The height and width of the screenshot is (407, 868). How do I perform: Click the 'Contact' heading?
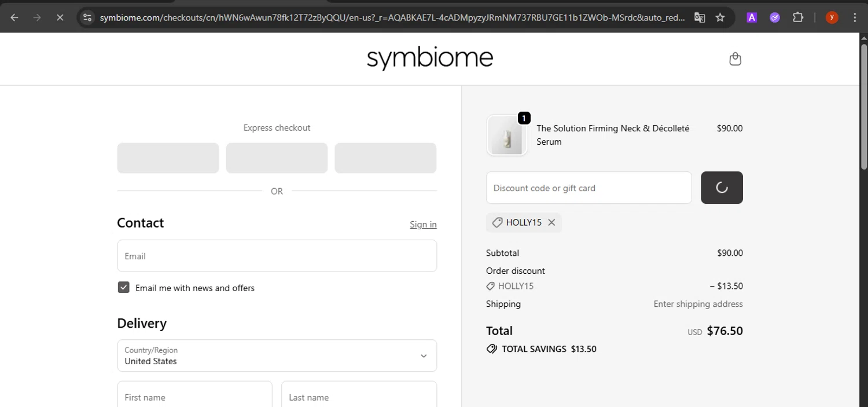pyautogui.click(x=141, y=223)
